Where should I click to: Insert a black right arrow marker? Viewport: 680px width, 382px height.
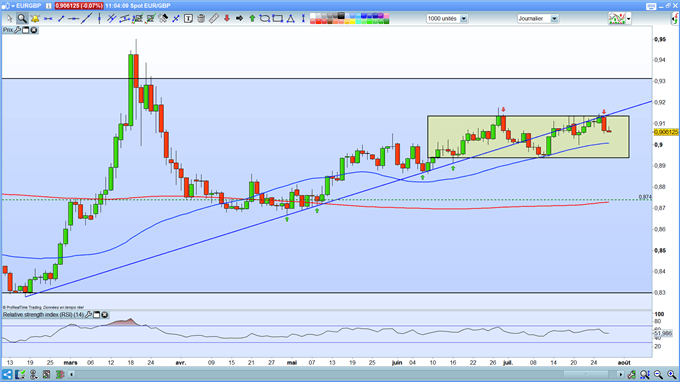239,19
